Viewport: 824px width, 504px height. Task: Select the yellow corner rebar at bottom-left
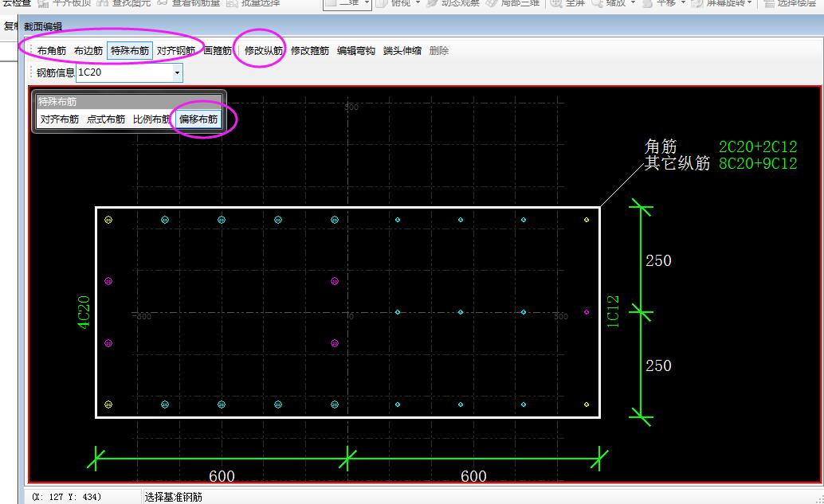tap(108, 404)
